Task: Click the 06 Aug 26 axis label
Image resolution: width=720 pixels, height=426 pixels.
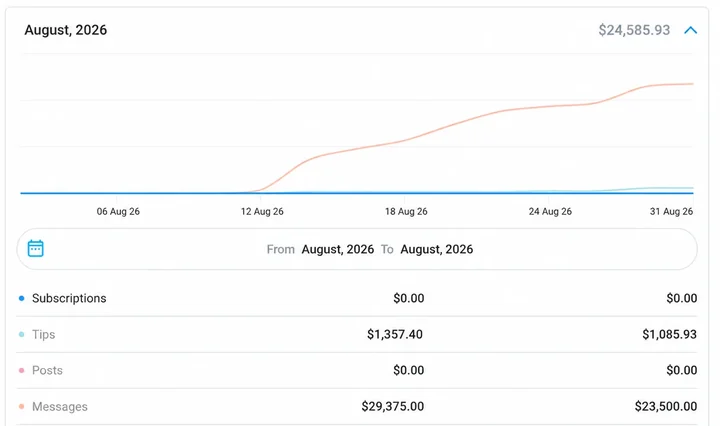Action: click(118, 212)
